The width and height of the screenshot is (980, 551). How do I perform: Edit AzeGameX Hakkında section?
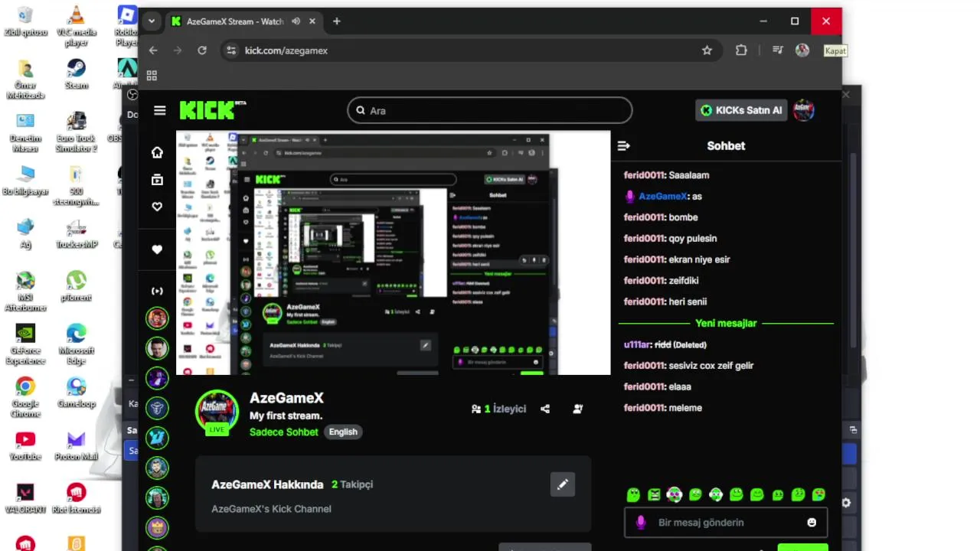tap(562, 484)
